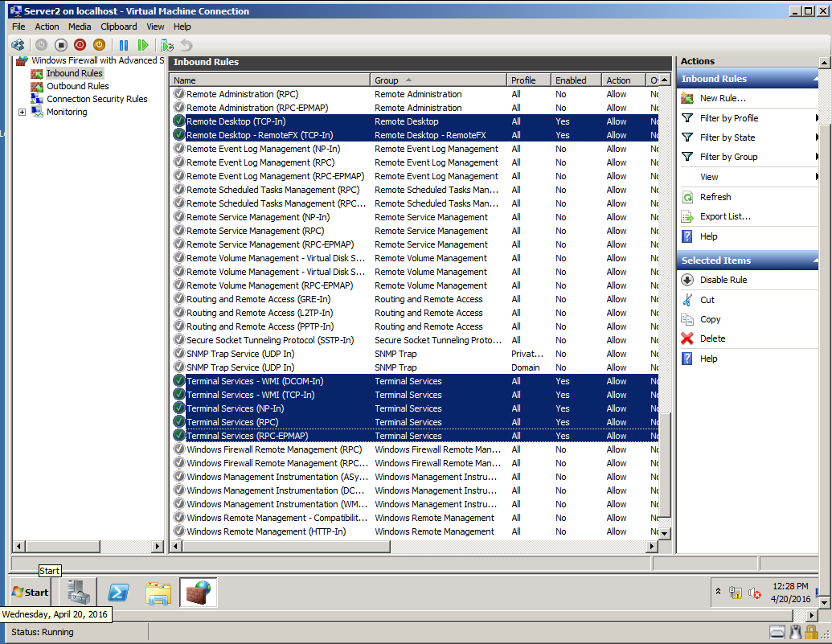Open the Clipboard menu
832x644 pixels.
118,27
